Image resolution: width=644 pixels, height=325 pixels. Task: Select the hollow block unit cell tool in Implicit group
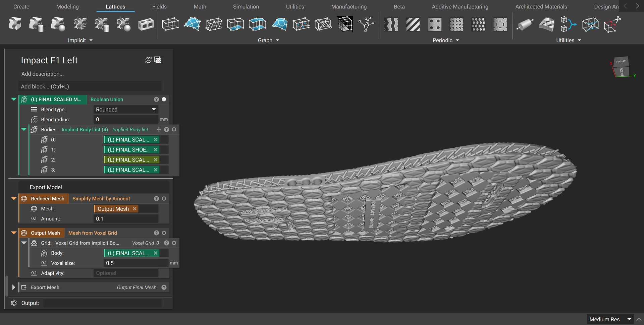146,24
